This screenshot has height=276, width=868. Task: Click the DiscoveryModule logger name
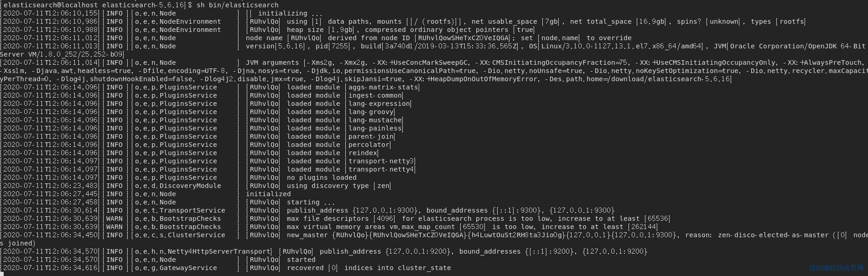pos(190,186)
